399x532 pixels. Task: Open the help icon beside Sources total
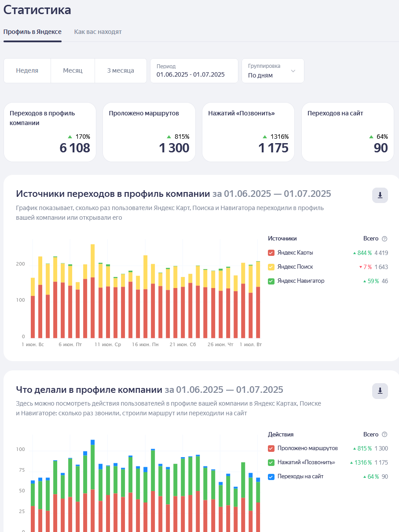384,239
